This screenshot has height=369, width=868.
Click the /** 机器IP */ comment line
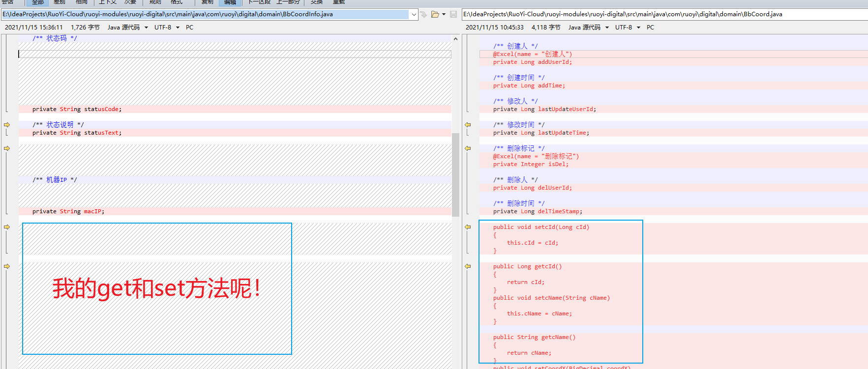coord(55,180)
